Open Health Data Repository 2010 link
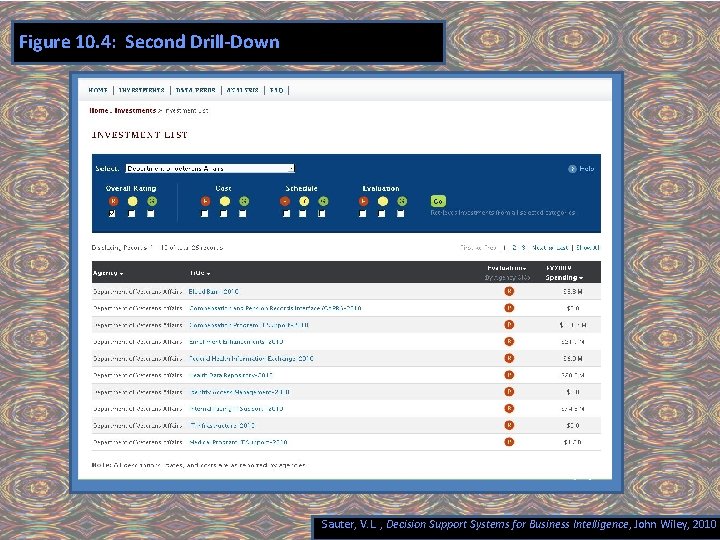720x540 pixels. coord(231,375)
